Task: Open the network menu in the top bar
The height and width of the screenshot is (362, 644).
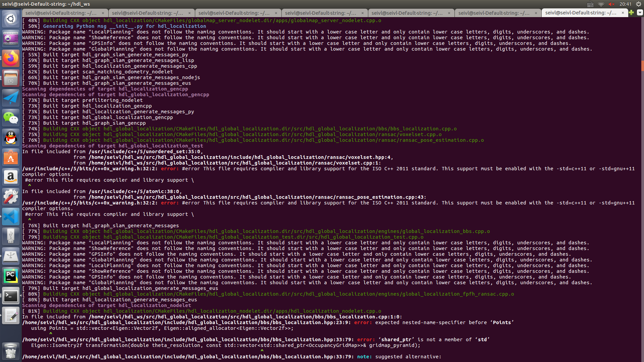Action: point(601,4)
